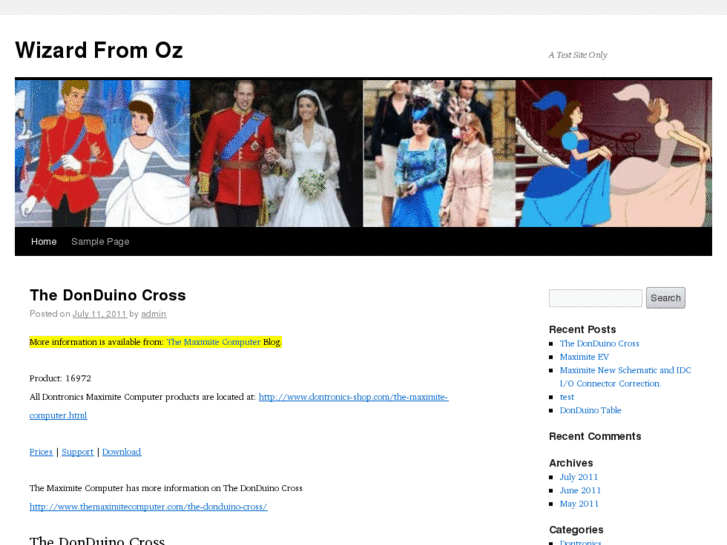Open the Sample Page menu item
The width and height of the screenshot is (727, 545).
tap(100, 242)
